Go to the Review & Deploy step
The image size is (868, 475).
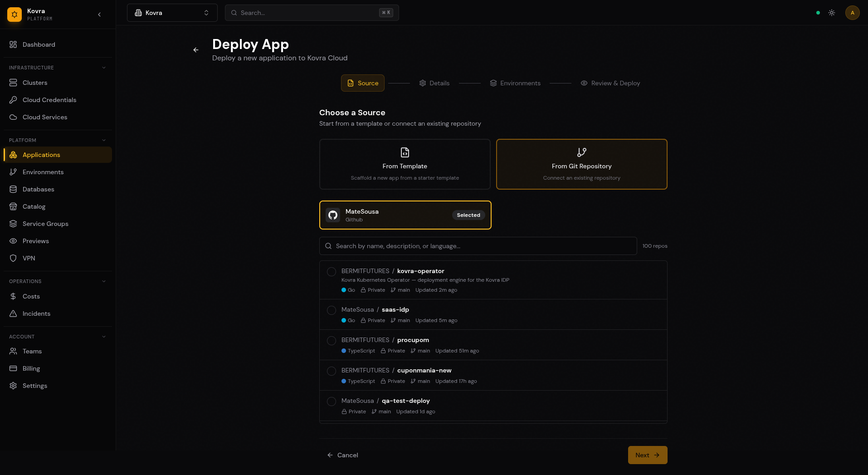pos(610,83)
